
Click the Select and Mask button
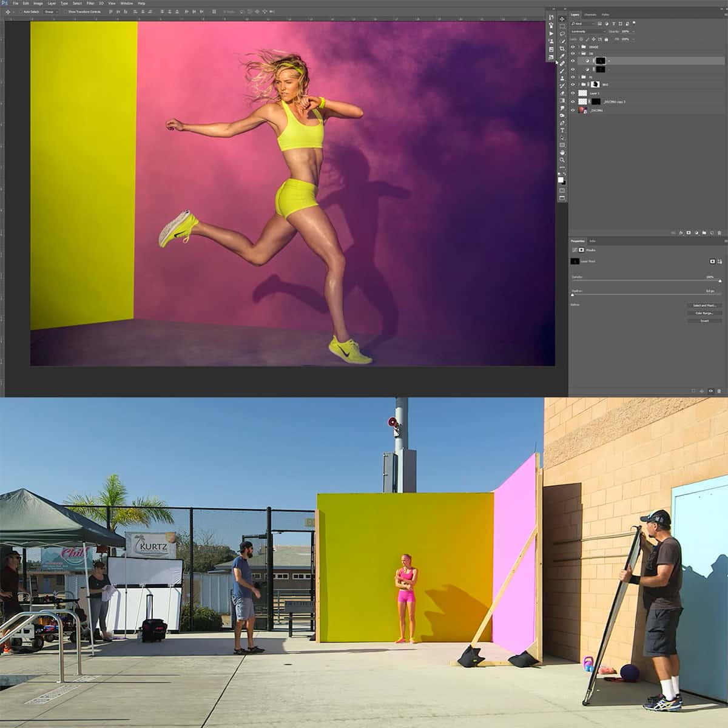(704, 305)
